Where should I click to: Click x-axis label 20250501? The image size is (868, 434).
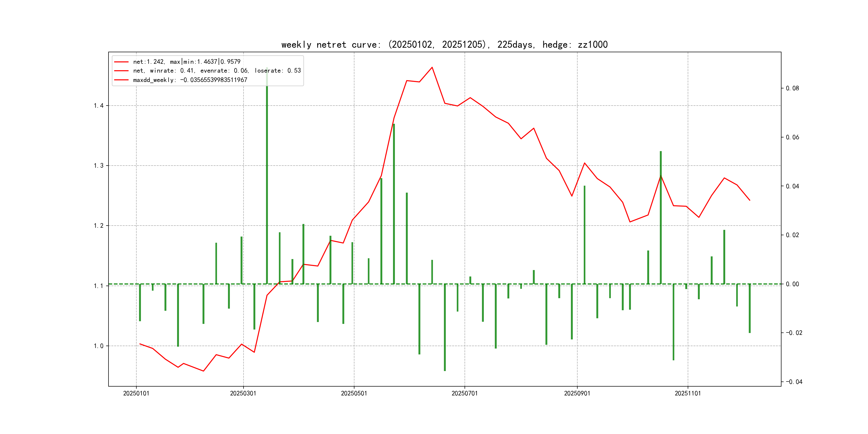(354, 393)
